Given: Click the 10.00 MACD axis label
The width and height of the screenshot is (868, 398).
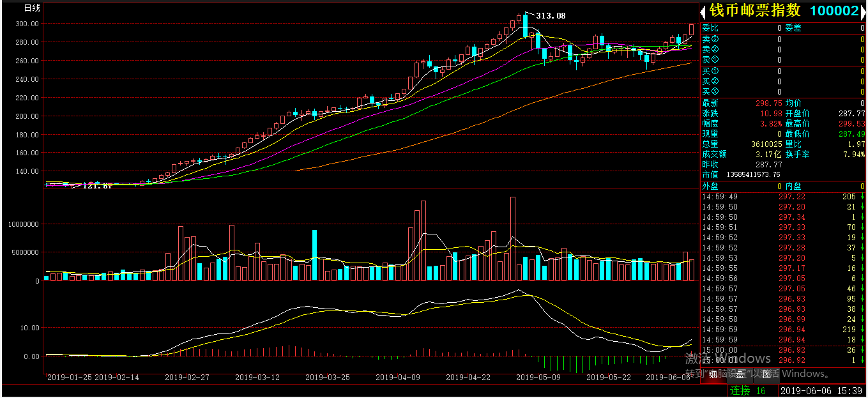Looking at the screenshot, I should point(31,328).
